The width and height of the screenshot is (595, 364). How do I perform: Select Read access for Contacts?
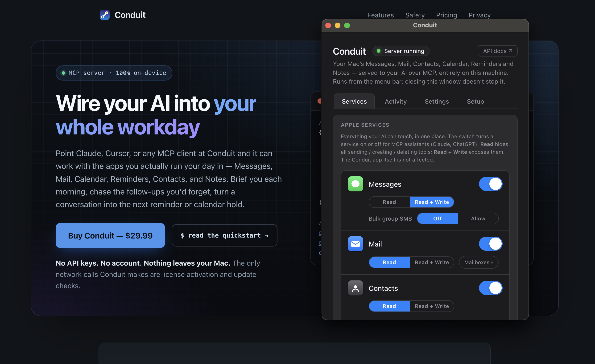(x=389, y=306)
